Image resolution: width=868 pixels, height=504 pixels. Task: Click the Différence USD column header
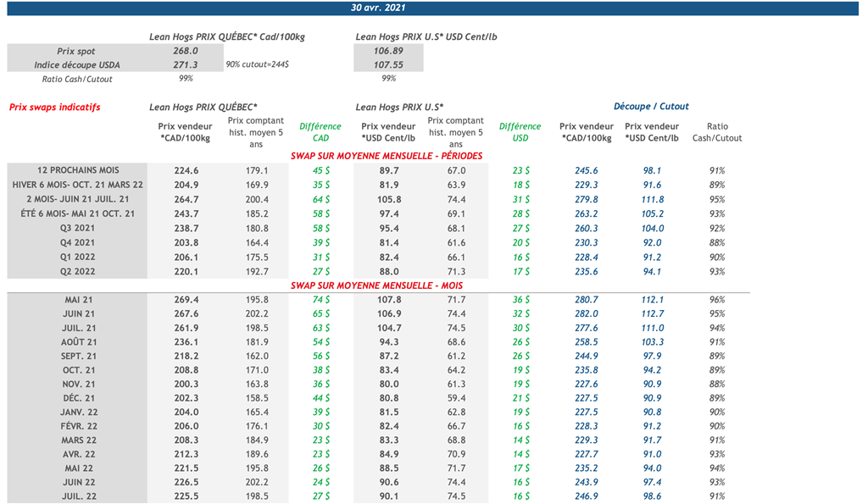(520, 132)
